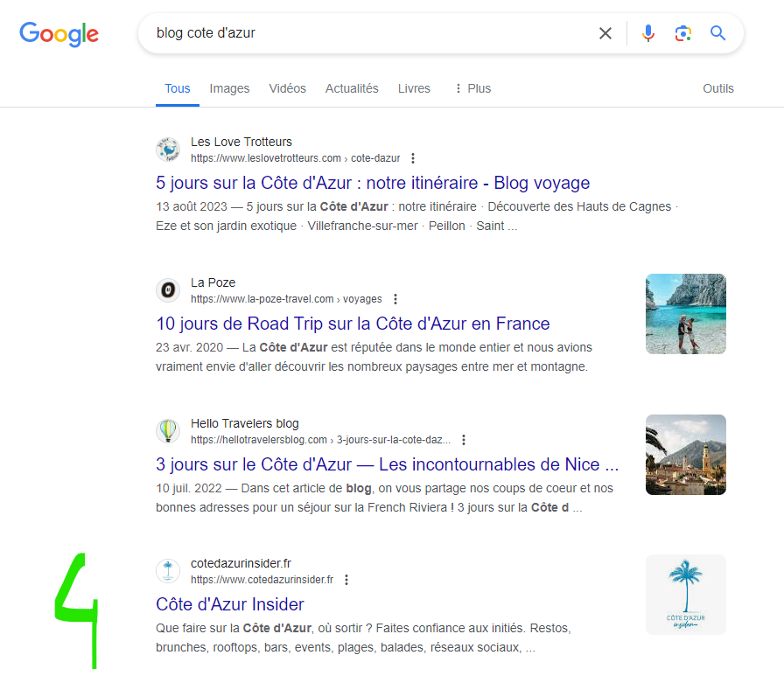Go to the Google logo homepage
Screen dimensions: 784x683
pyautogui.click(x=59, y=34)
